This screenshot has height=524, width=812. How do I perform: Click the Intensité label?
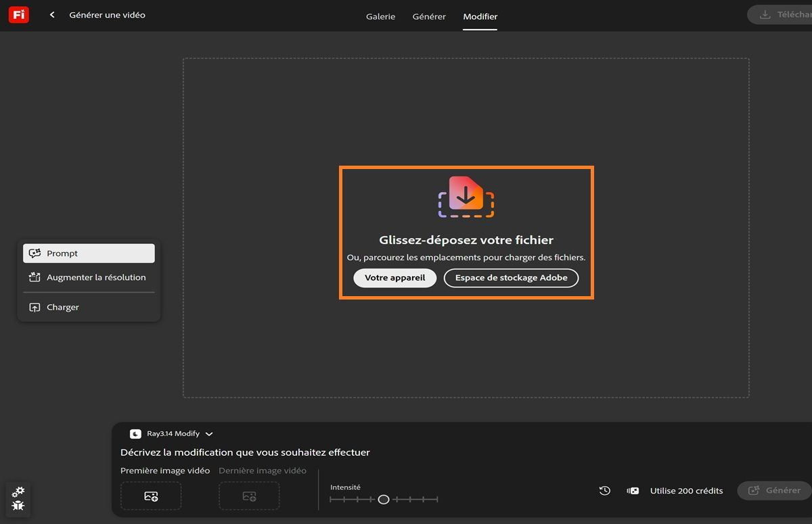pos(345,487)
